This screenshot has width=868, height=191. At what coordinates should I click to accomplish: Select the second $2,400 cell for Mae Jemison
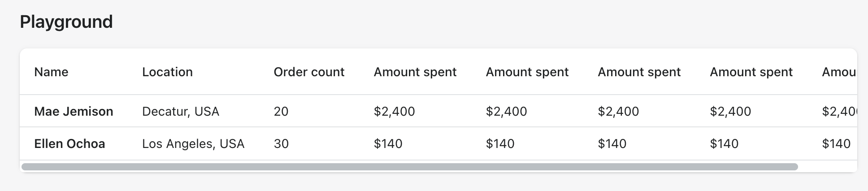[507, 111]
